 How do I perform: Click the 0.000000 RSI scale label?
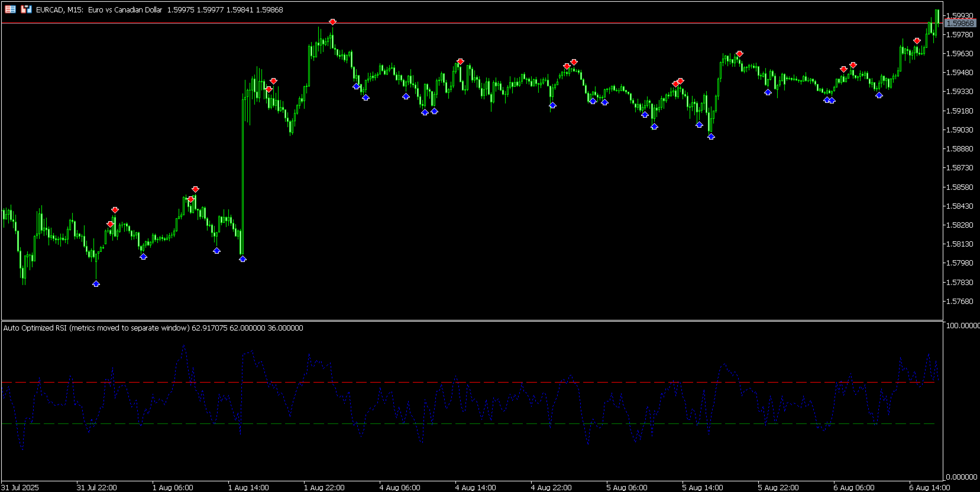[x=962, y=477]
